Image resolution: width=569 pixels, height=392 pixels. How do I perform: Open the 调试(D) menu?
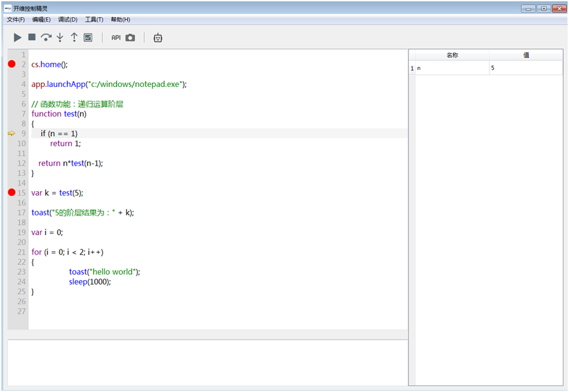click(67, 20)
